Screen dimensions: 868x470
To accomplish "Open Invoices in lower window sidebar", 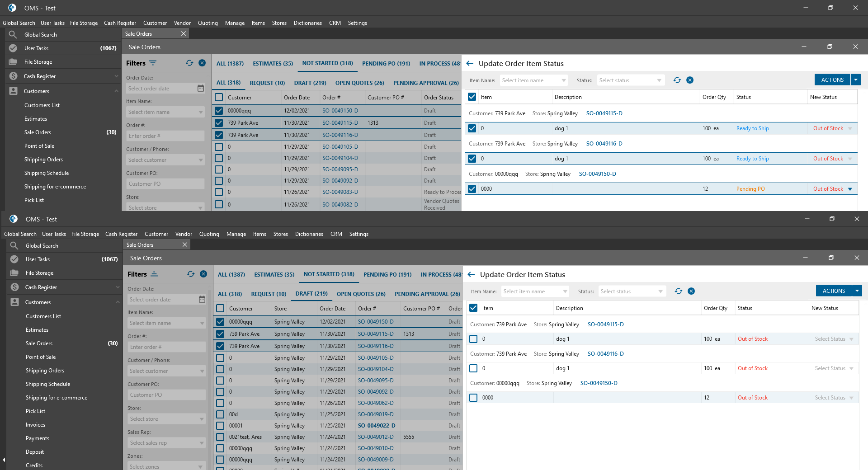I will tap(36, 425).
